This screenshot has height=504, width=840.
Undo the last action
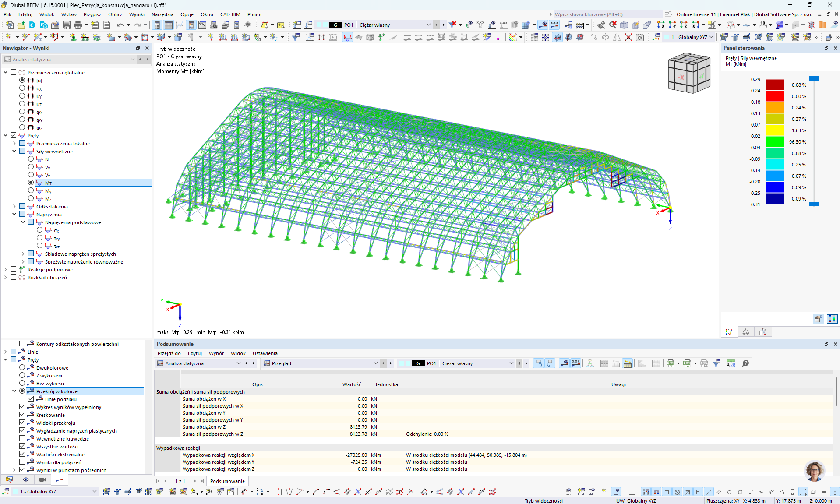pos(120,25)
